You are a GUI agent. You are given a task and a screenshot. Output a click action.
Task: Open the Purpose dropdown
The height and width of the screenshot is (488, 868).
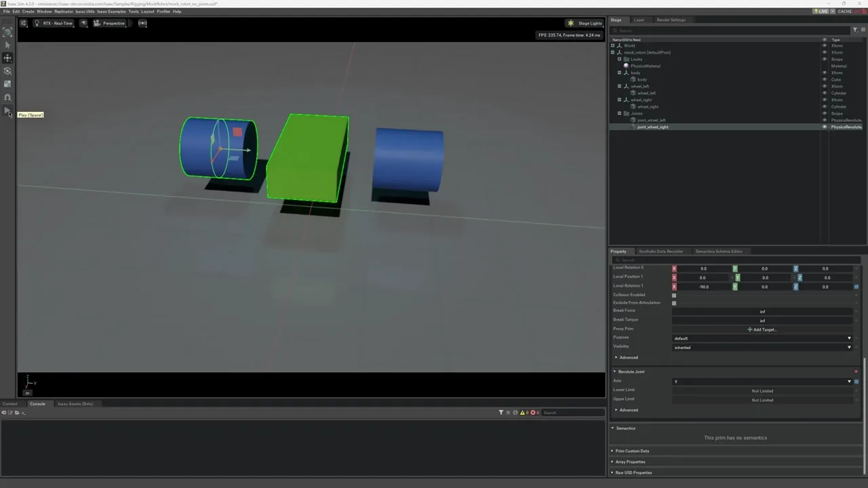[762, 338]
